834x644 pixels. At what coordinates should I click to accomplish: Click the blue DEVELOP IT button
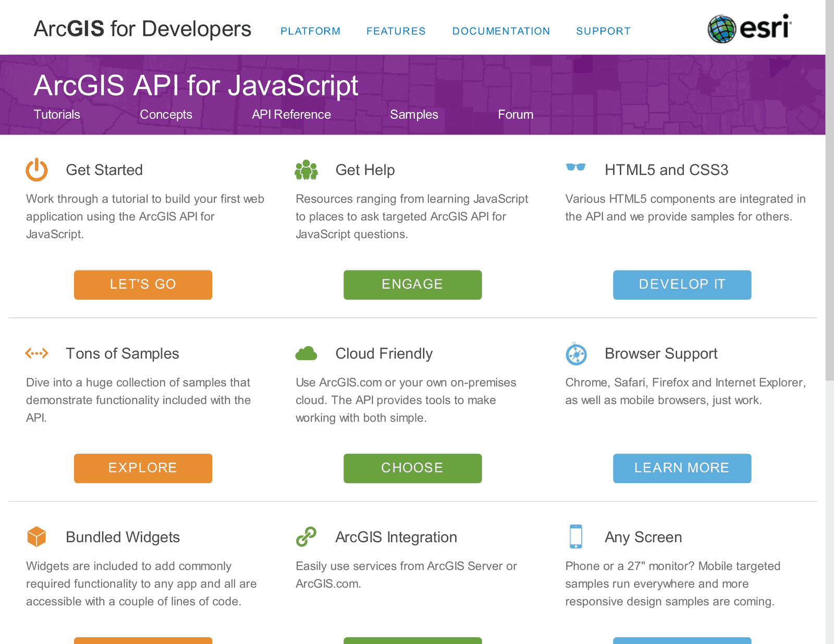tap(682, 284)
